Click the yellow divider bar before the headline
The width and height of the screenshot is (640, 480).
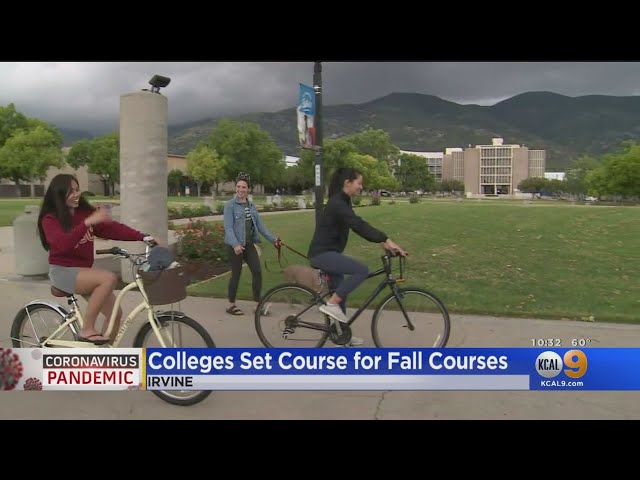144,369
